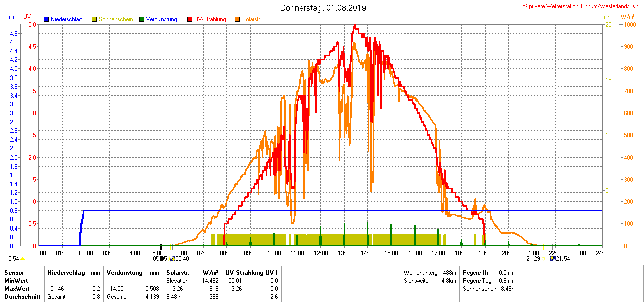Select the Solarstr. legend label
The height and width of the screenshot is (302, 644).
pos(252,19)
